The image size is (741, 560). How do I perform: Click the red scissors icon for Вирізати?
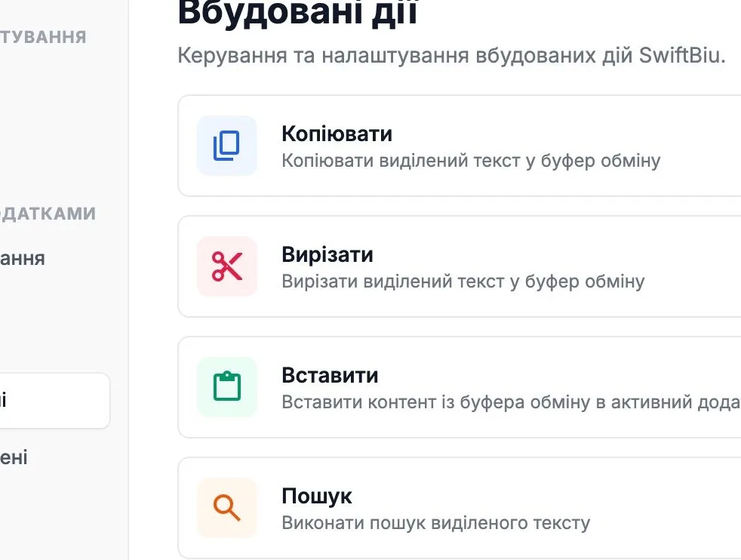(227, 266)
